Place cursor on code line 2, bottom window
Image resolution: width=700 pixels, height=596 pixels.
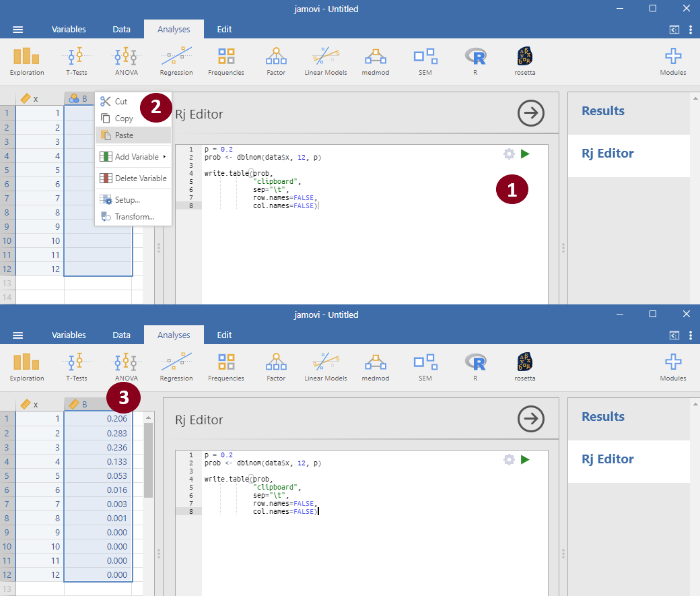click(262, 463)
